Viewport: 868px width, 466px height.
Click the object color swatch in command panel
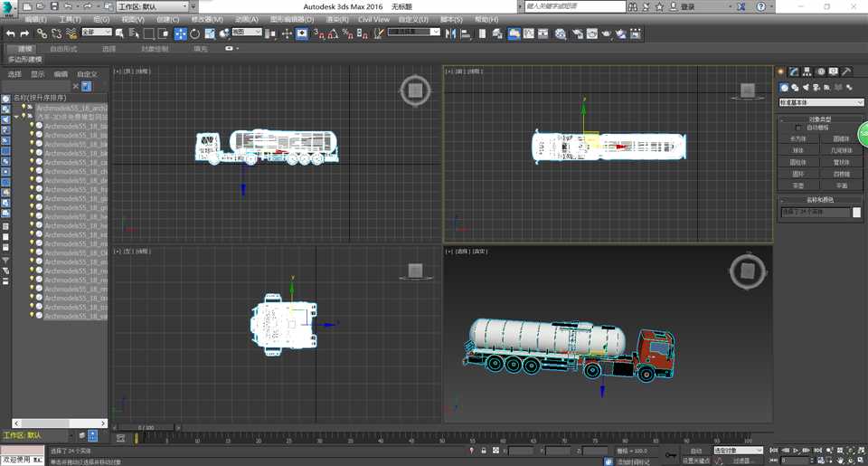point(856,213)
